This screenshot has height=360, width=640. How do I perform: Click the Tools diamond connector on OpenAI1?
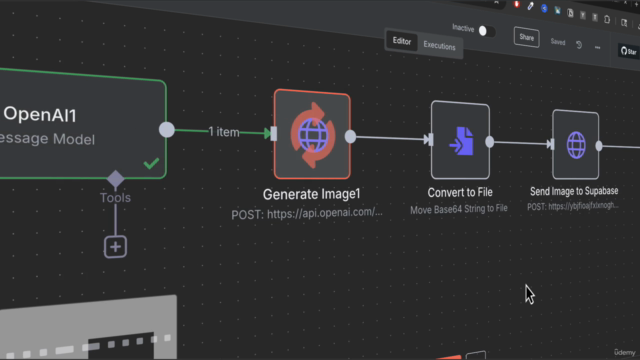coord(116,179)
